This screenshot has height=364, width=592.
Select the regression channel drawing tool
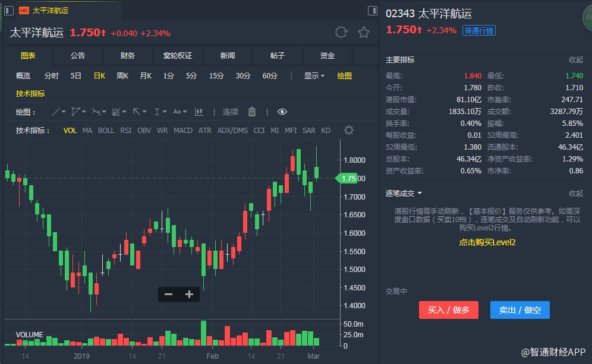click(116, 112)
